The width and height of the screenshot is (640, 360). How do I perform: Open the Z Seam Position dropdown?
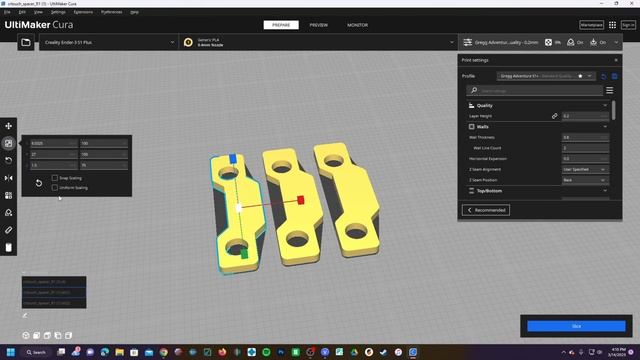click(x=585, y=180)
